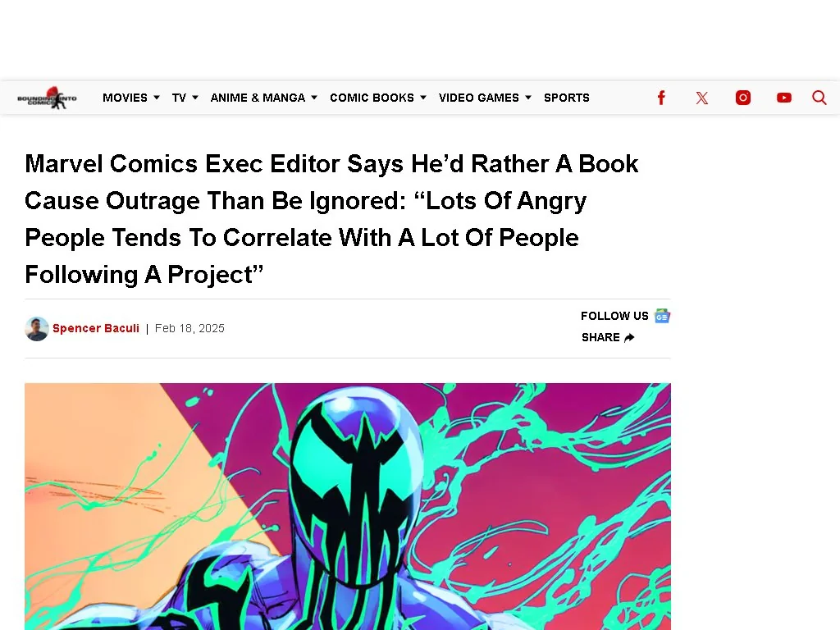Open the YouTube channel icon
Image resolution: width=840 pixels, height=630 pixels.
783,98
